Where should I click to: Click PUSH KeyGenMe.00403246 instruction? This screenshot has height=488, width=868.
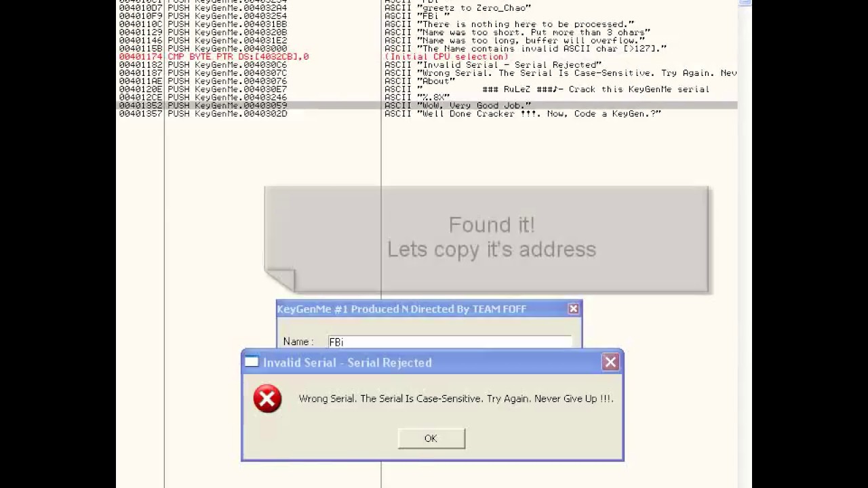(x=227, y=98)
